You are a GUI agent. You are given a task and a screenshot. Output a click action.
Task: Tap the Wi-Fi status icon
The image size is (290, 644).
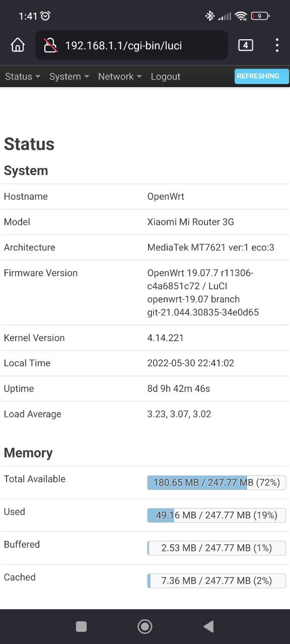click(241, 16)
